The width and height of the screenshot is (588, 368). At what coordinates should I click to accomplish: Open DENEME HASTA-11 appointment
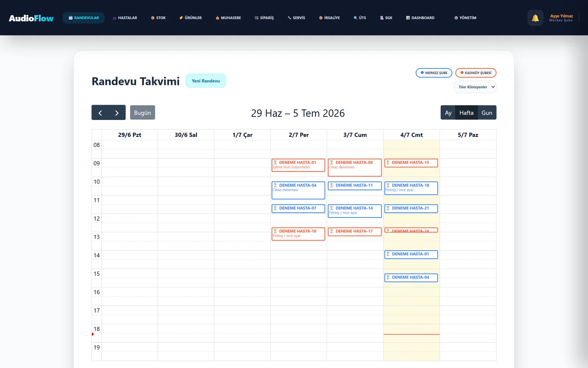pos(355,186)
